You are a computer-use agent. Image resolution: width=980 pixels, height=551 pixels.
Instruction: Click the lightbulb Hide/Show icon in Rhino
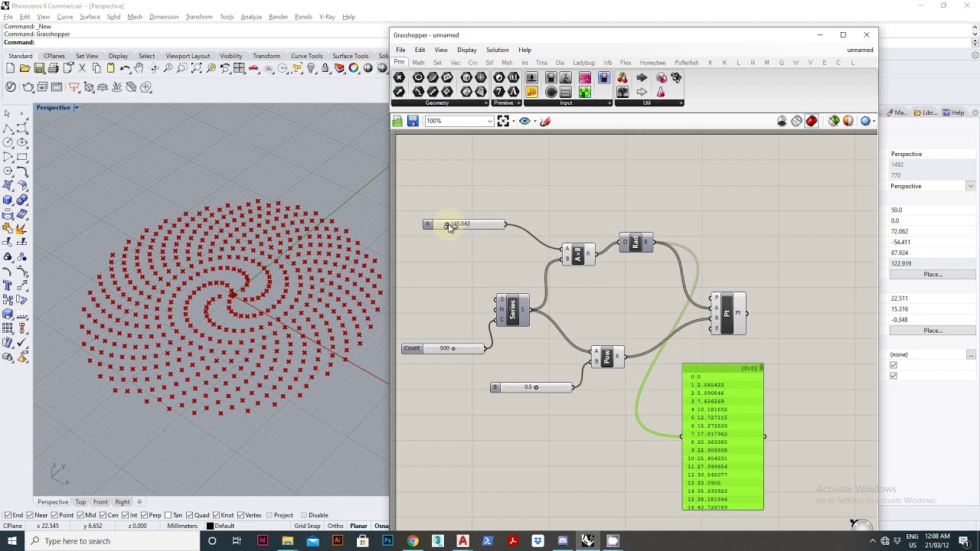point(311,68)
